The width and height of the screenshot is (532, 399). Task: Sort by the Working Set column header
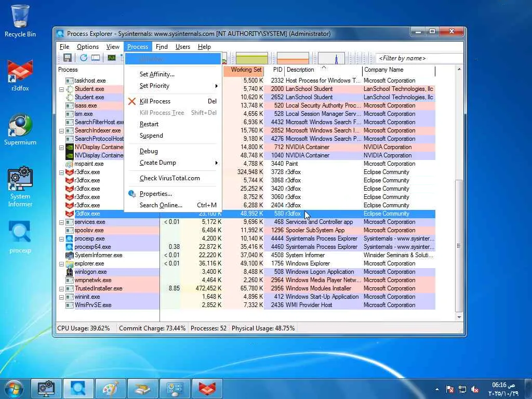[243, 70]
